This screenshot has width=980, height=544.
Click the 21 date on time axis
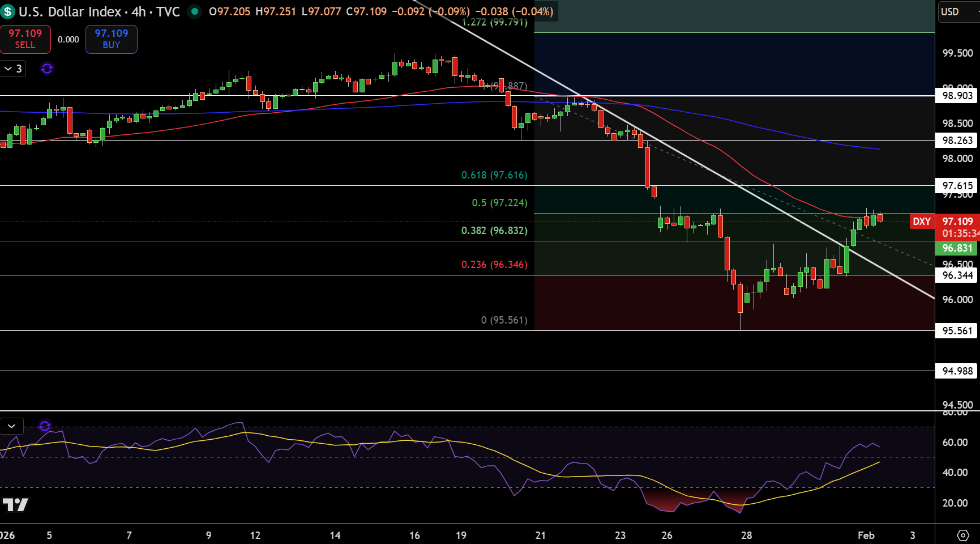(x=541, y=535)
